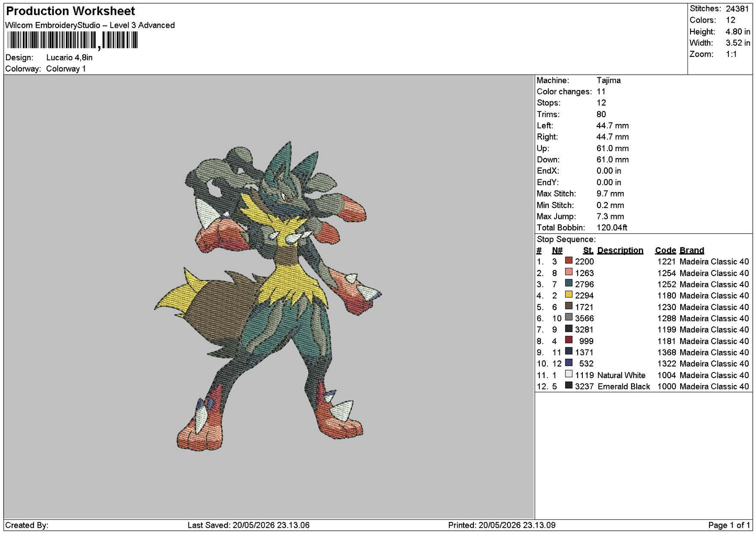
Task: Click the Color changes value 11
Action: tap(601, 92)
